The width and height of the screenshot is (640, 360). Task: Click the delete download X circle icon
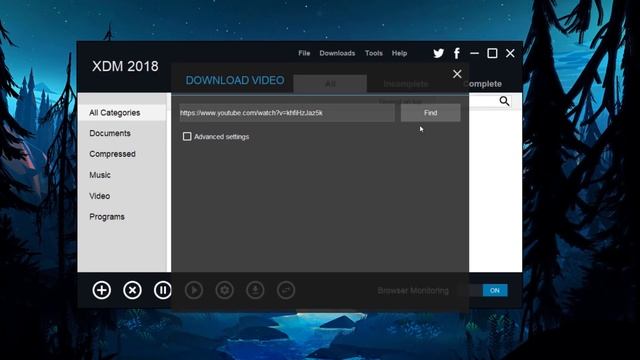[x=132, y=290]
